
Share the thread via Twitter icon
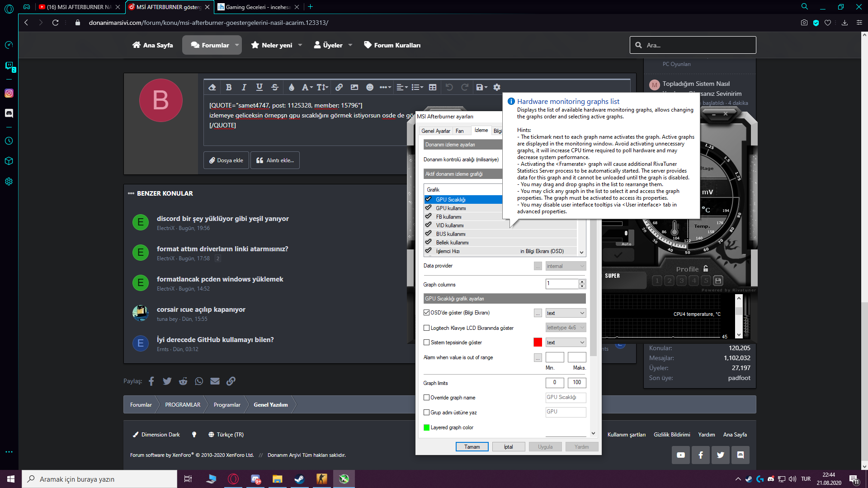167,381
